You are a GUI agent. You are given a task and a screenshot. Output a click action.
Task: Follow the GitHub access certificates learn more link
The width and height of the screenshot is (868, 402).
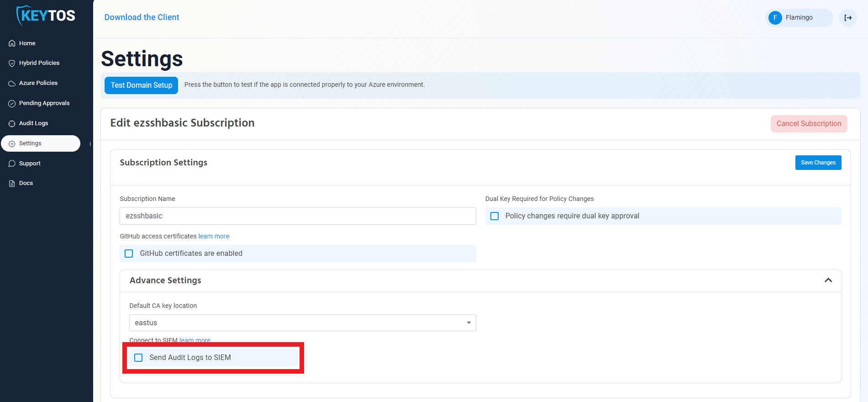[214, 236]
